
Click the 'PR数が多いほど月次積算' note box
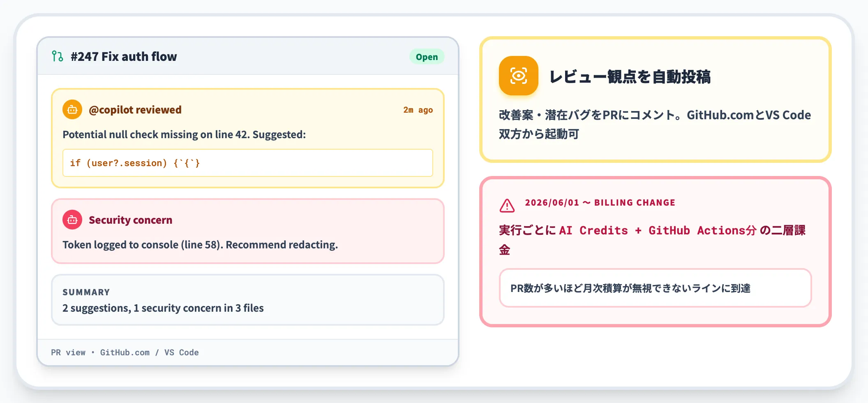[656, 288]
